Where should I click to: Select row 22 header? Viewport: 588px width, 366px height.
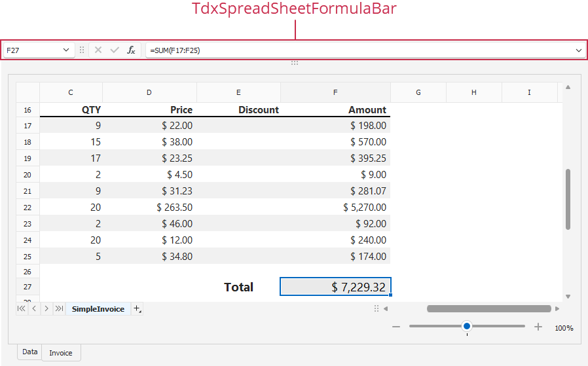(28, 208)
